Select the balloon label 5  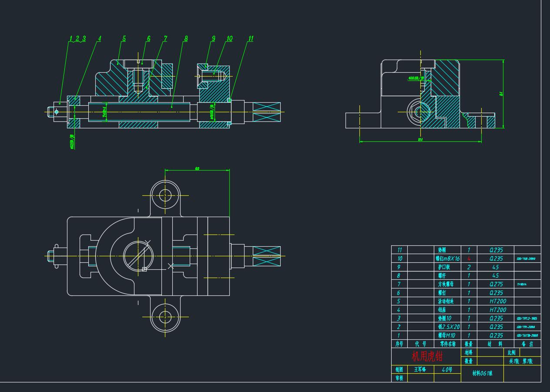coord(124,39)
